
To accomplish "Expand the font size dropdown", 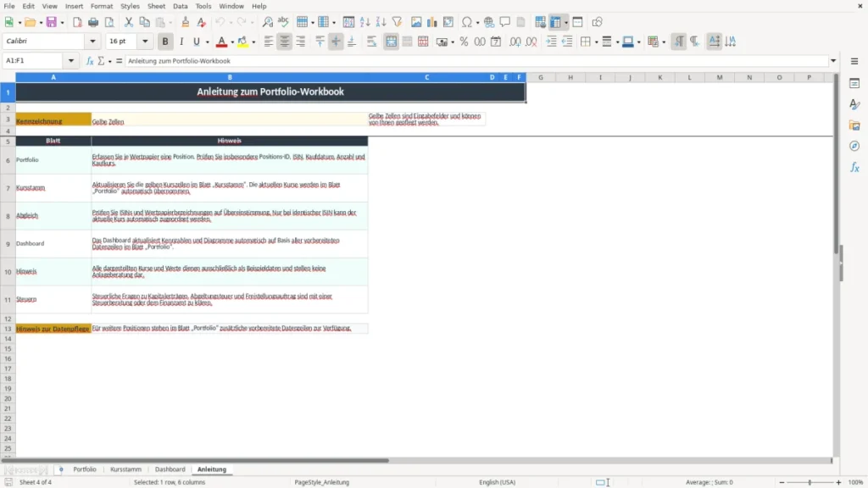I will 145,41.
